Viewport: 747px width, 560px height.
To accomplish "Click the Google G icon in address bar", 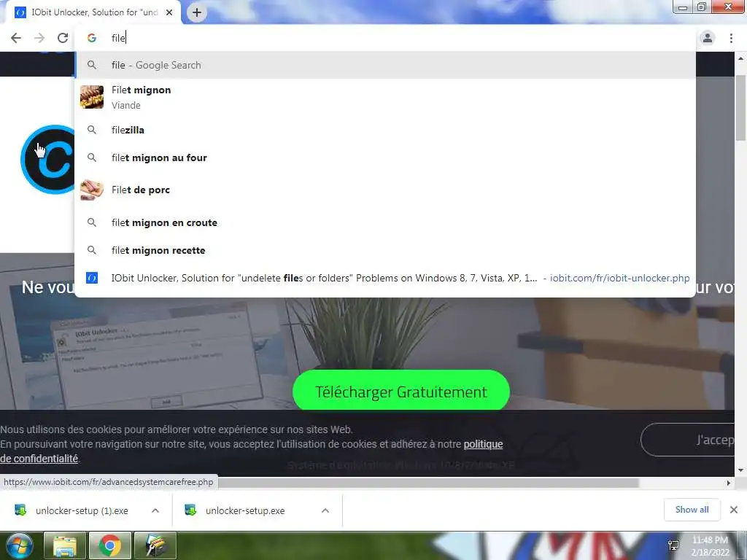I will 92,38.
